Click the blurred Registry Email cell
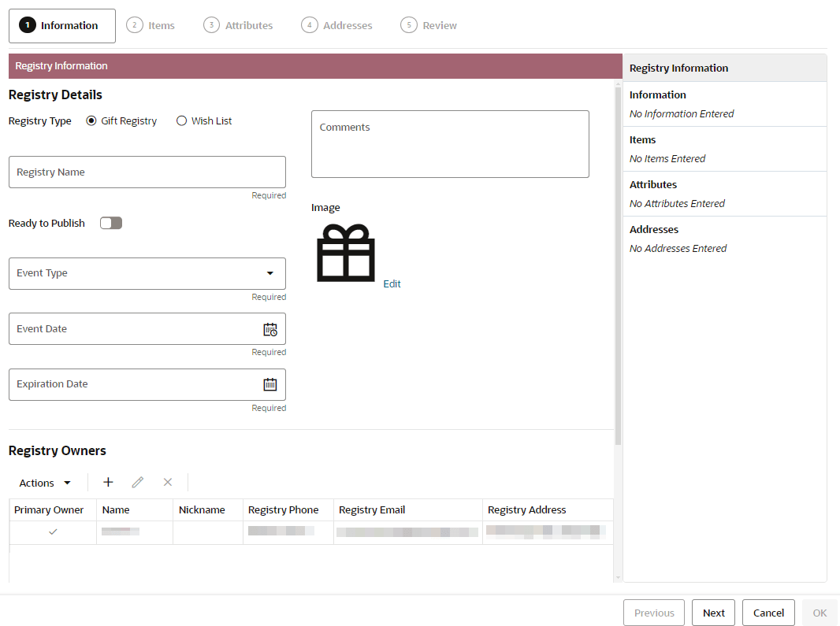This screenshot has height=626, width=840. point(407,532)
